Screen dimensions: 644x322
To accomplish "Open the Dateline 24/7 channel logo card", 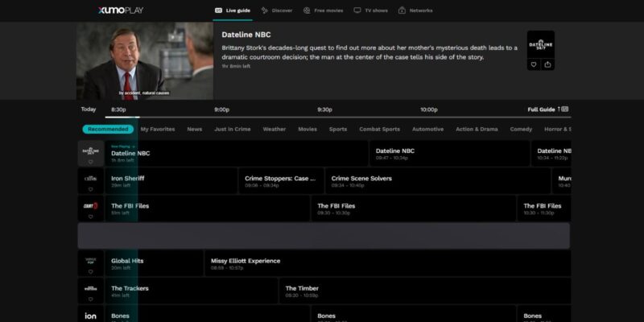I will pyautogui.click(x=540, y=44).
